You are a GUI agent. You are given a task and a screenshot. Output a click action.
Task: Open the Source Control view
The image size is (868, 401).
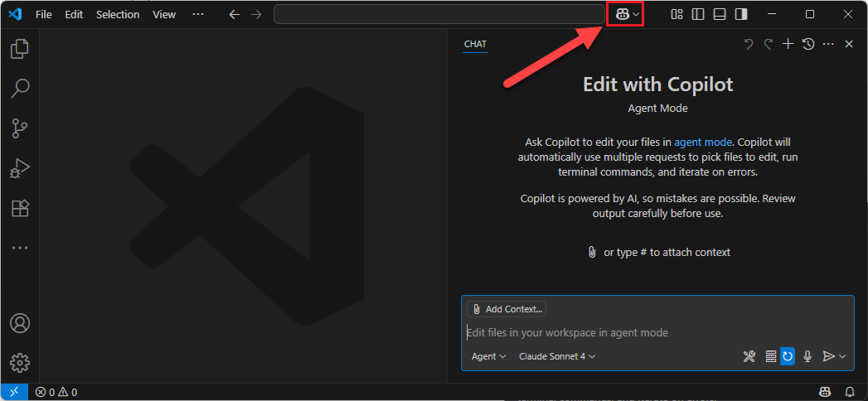(x=19, y=128)
